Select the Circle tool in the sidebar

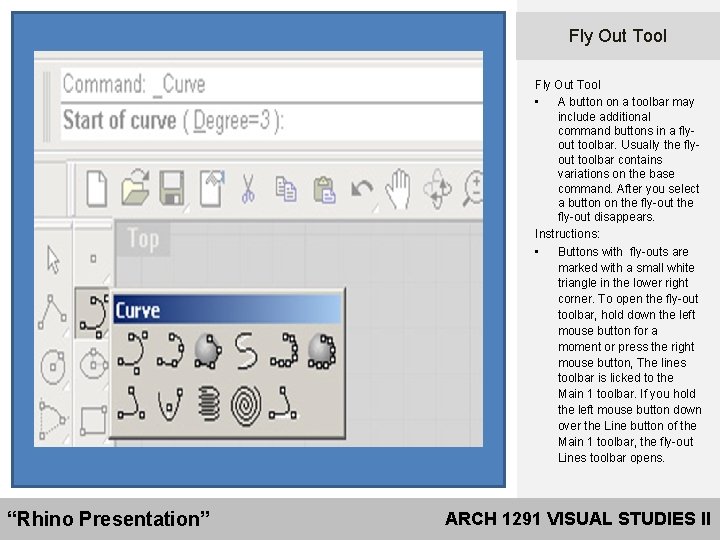tap(53, 366)
